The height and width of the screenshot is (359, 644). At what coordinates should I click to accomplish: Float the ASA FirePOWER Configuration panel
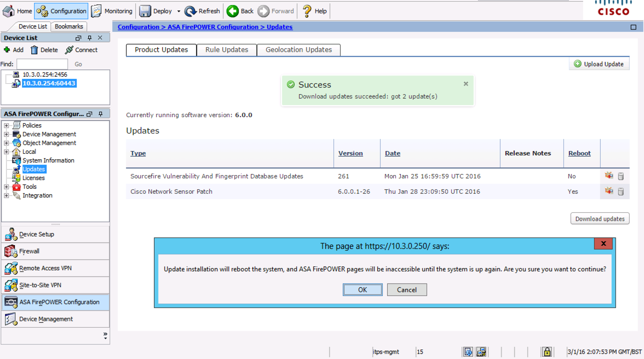click(90, 114)
